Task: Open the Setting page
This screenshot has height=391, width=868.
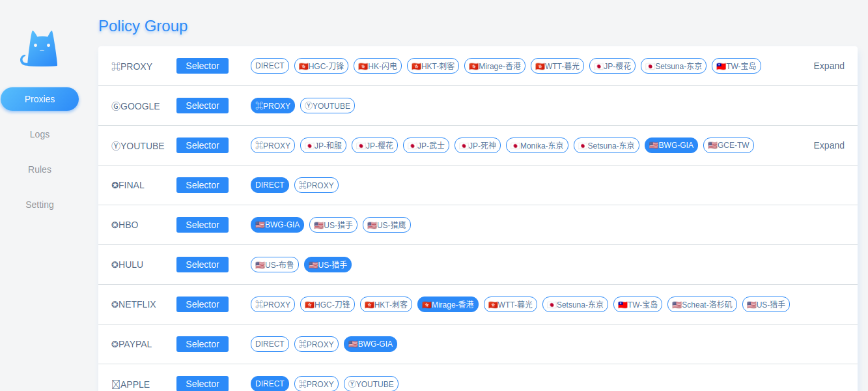Action: [40, 205]
